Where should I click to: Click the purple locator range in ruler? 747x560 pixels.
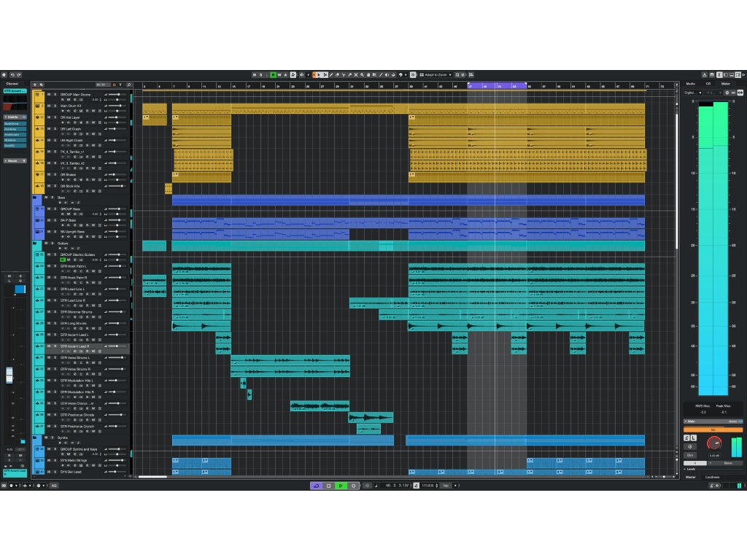coord(497,86)
